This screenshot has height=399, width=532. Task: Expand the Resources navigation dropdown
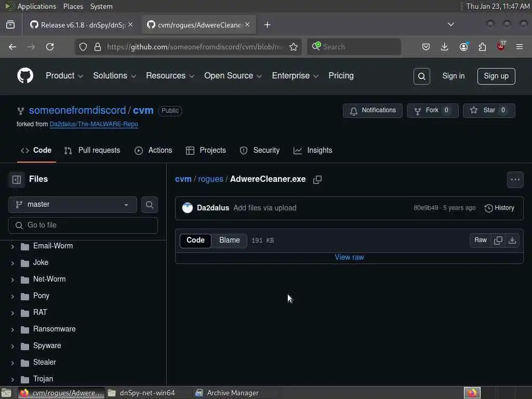coord(170,76)
